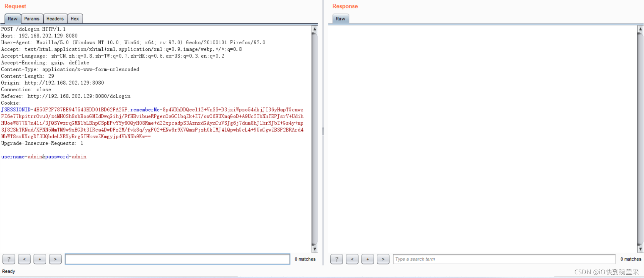This screenshot has height=278, width=644.
Task: Select the Response Raw tab
Action: pos(340,19)
